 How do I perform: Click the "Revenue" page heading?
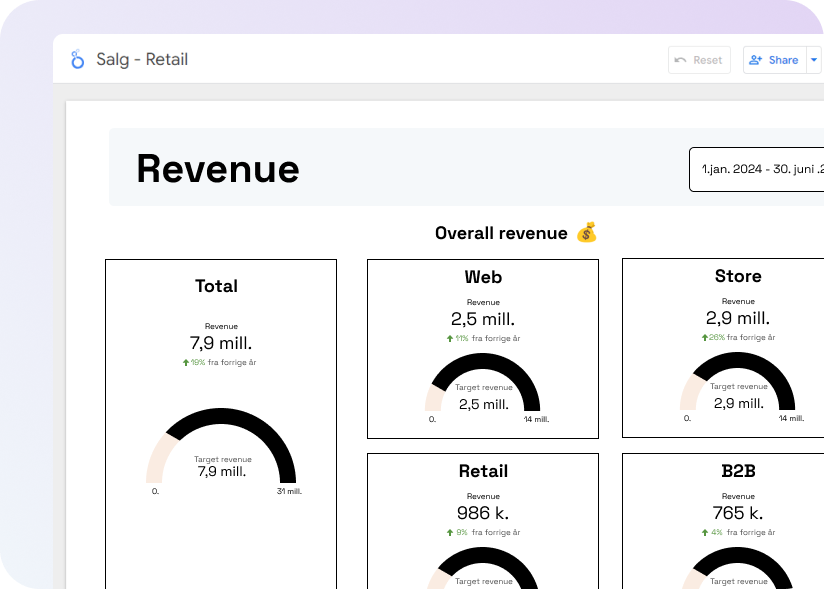[x=218, y=169]
